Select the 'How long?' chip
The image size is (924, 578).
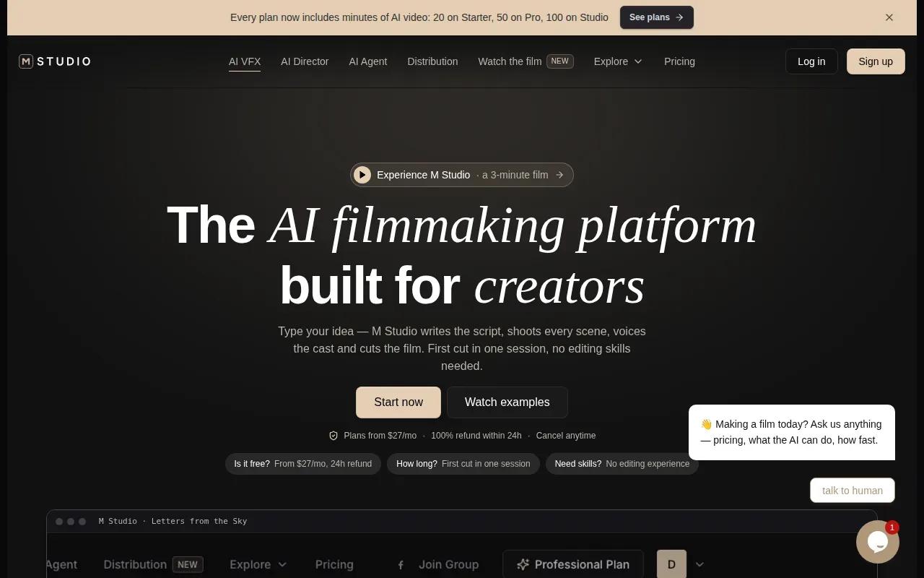click(463, 464)
